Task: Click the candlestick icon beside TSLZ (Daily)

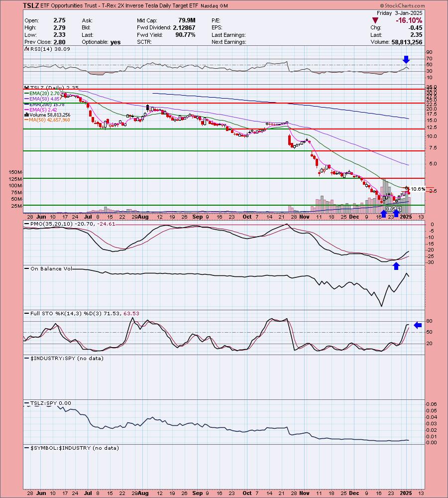Action: coord(27,88)
